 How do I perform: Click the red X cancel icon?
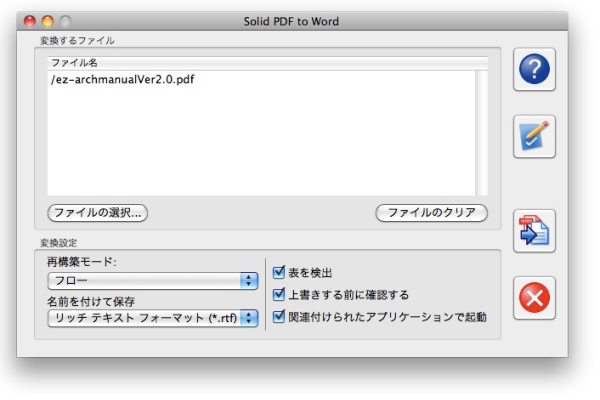pyautogui.click(x=535, y=298)
